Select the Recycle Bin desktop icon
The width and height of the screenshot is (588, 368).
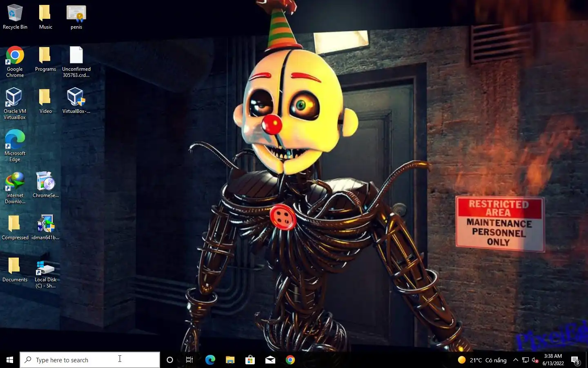point(15,17)
